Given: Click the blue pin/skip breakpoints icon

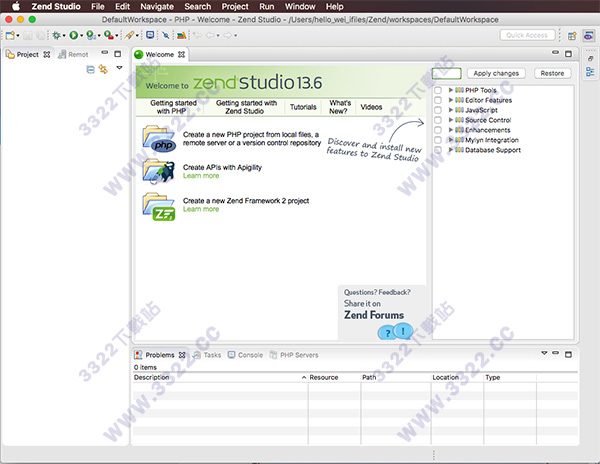Looking at the screenshot, I should [x=166, y=36].
